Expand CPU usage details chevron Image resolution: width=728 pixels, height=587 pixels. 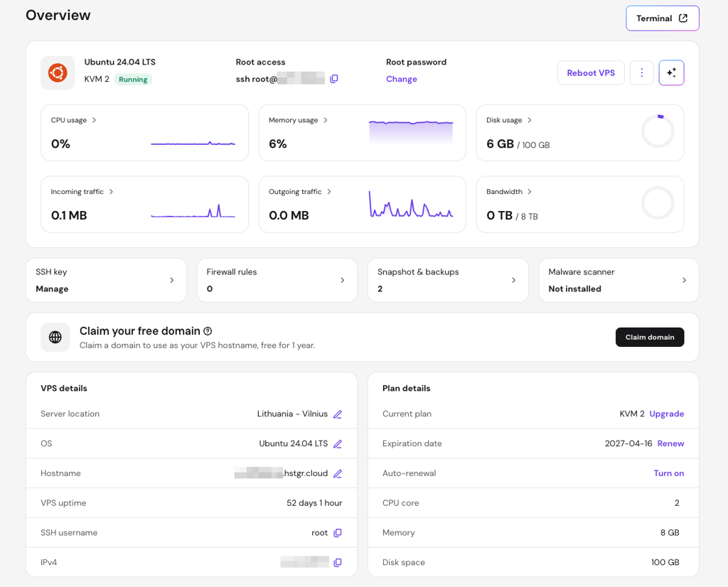(x=95, y=120)
